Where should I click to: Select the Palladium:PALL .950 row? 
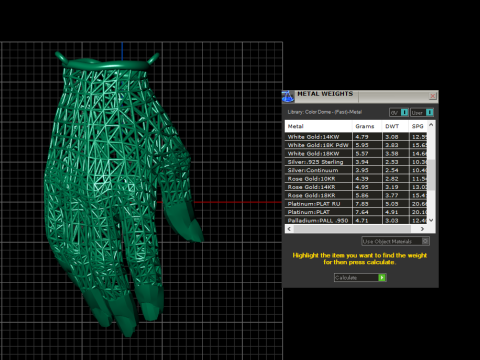356,220
